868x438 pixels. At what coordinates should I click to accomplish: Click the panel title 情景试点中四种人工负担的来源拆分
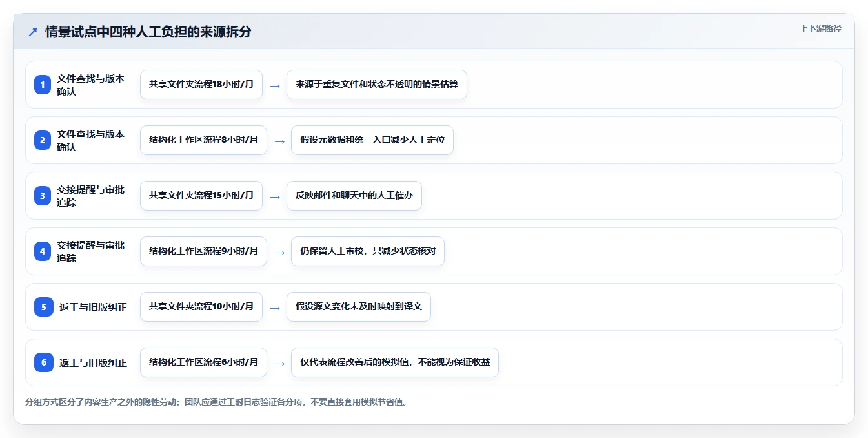pos(148,32)
